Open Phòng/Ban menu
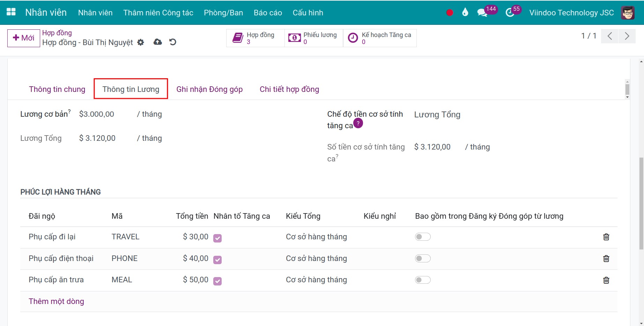Viewport: 644px width, 326px height. point(223,13)
